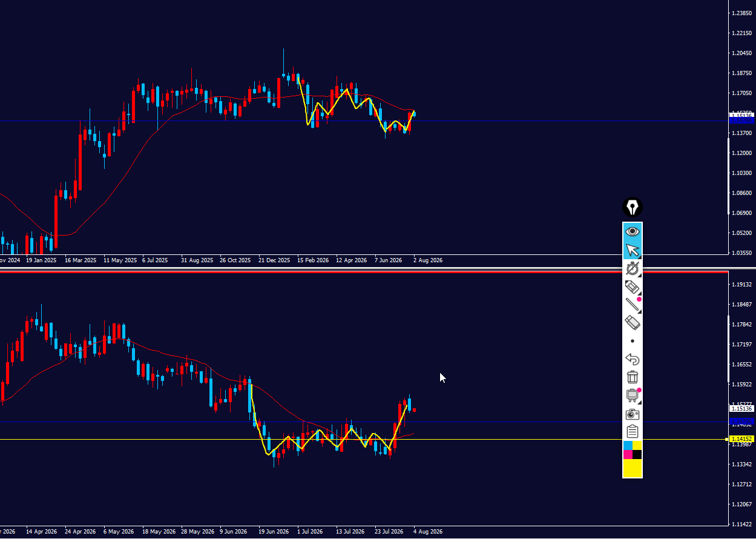Viewport: 756px width, 539px height.
Task: Open the cyan-magenta-yellow-black color palette
Action: pyautogui.click(x=633, y=450)
